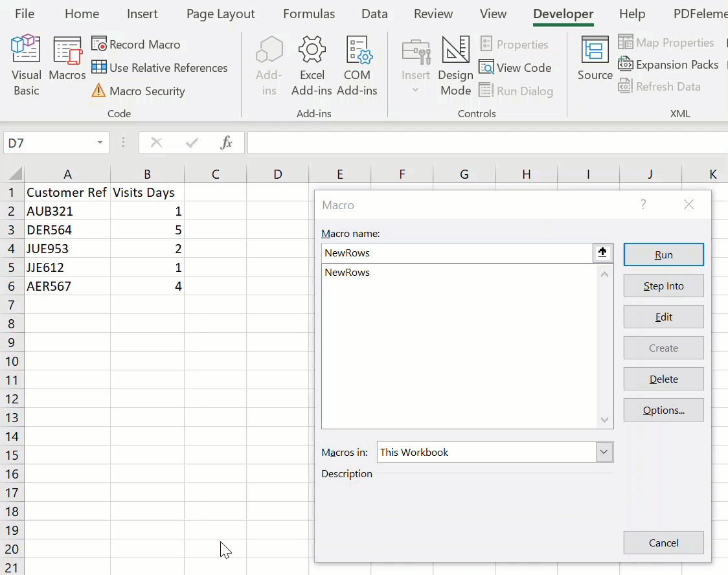The width and height of the screenshot is (728, 575).
Task: Close the Macro dialog
Action: 688,204
